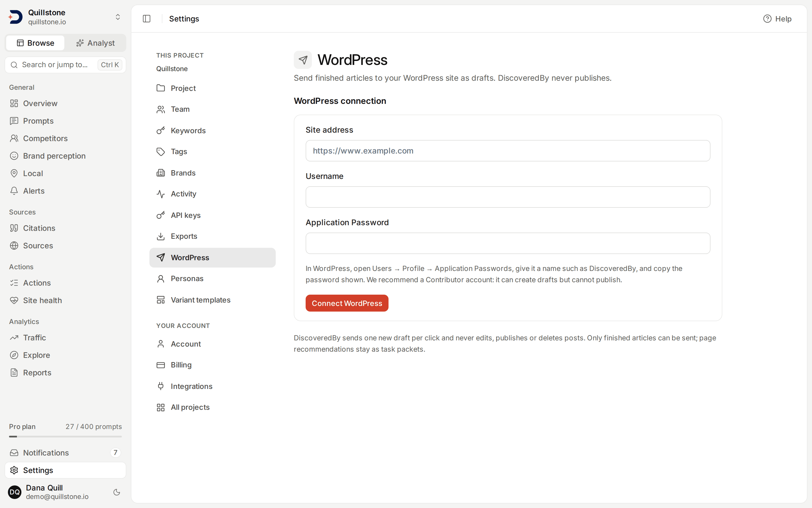Select Tags settings item

coord(212,152)
